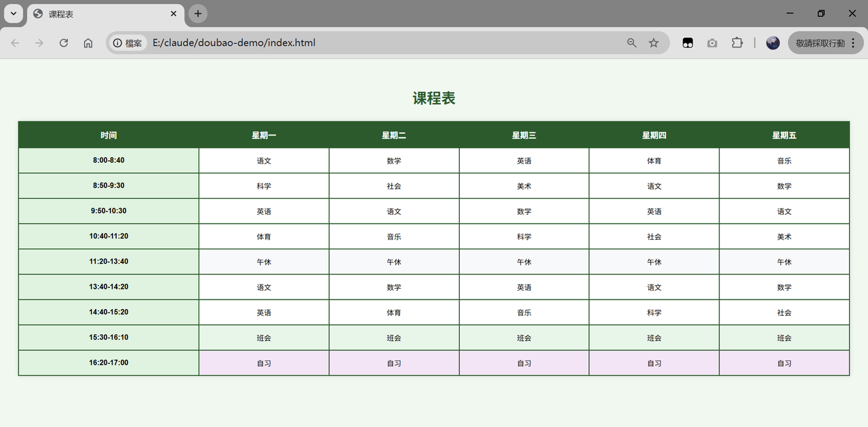
Task: Click 午休 under 星期五
Action: 785,262
